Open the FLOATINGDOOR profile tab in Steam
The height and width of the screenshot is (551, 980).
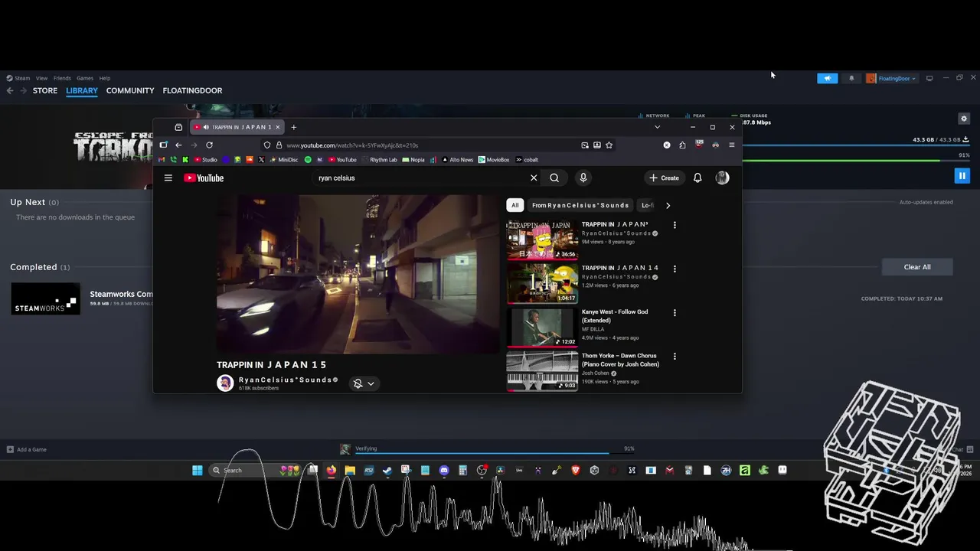[x=192, y=90]
